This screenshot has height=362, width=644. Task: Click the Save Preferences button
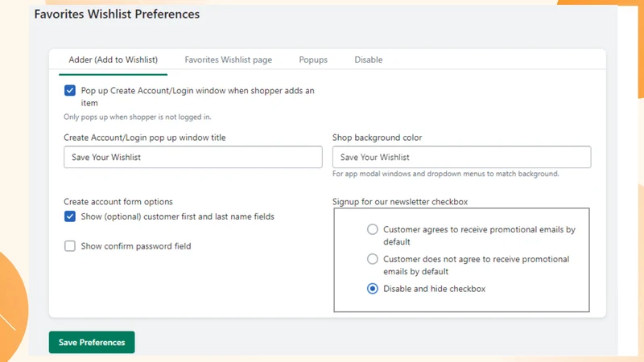pyautogui.click(x=92, y=343)
